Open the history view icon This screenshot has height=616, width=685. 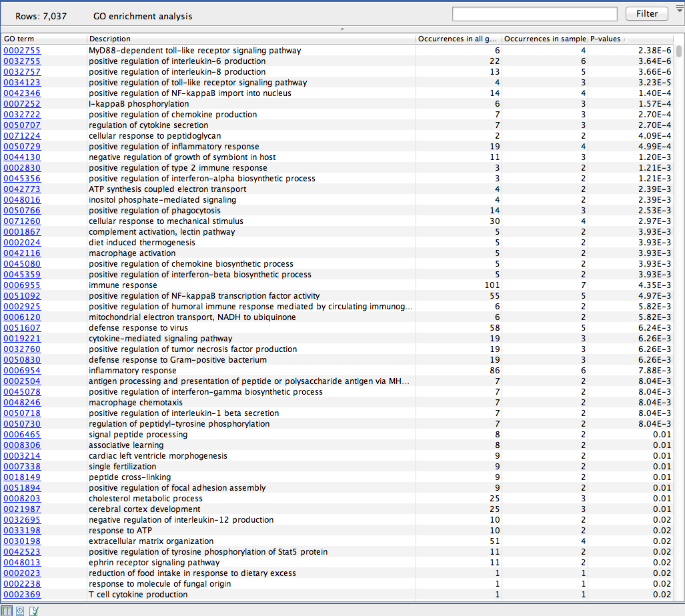[21, 610]
